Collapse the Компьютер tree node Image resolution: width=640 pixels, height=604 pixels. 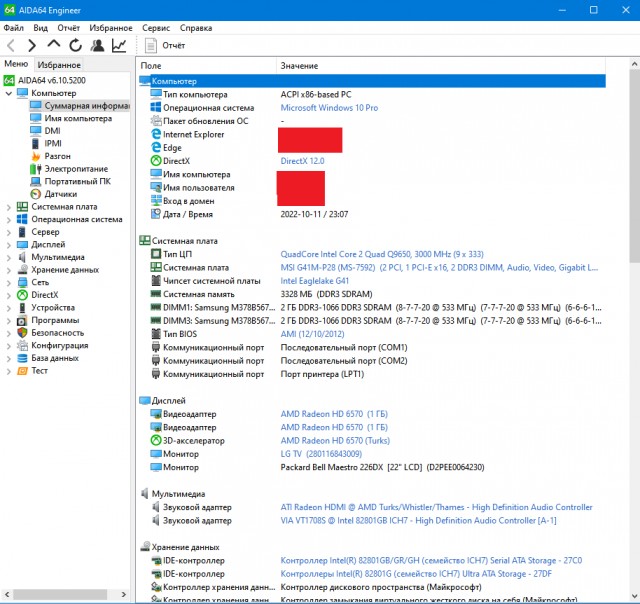pyautogui.click(x=9, y=93)
